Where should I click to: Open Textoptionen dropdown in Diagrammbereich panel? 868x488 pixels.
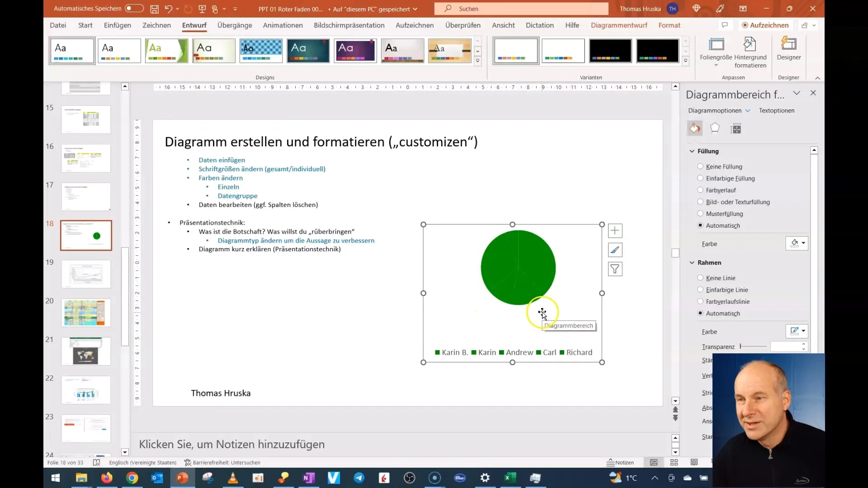pyautogui.click(x=777, y=110)
